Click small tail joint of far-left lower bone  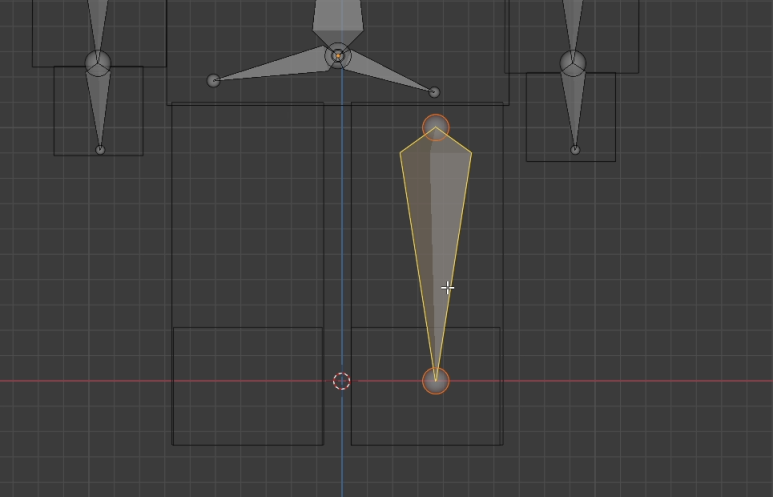point(100,150)
